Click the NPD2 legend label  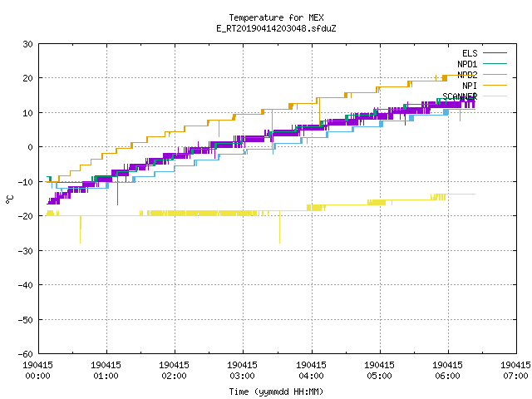pos(467,75)
